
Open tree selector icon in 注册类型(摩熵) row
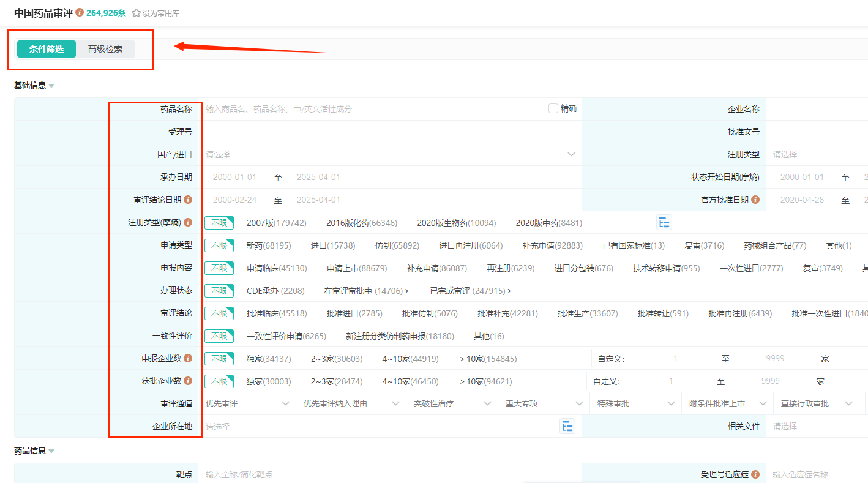click(664, 223)
